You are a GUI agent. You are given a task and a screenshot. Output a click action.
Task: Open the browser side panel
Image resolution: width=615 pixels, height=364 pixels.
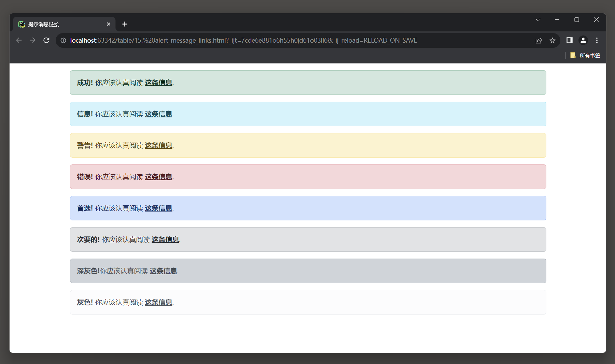tap(569, 40)
